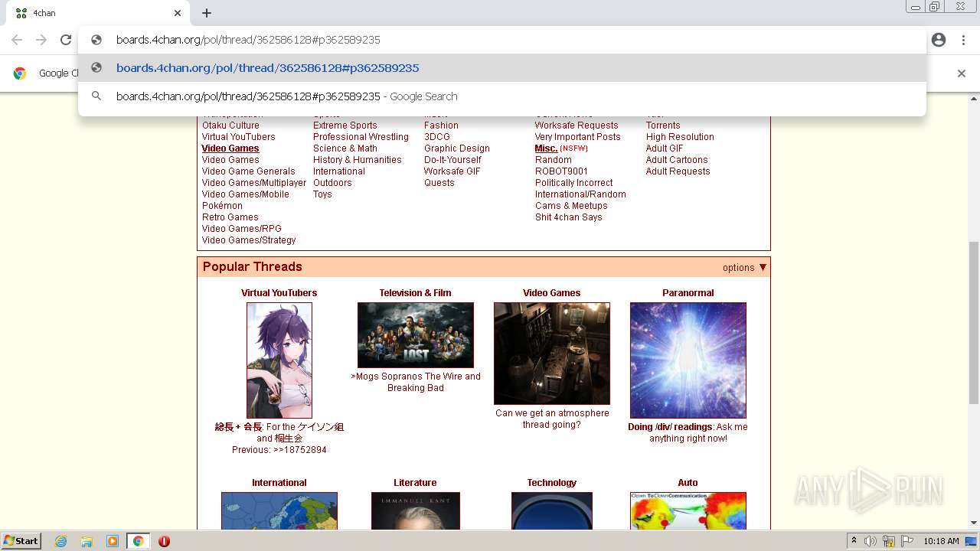Open the Outdoors board
This screenshot has height=551, width=980.
[x=332, y=183]
